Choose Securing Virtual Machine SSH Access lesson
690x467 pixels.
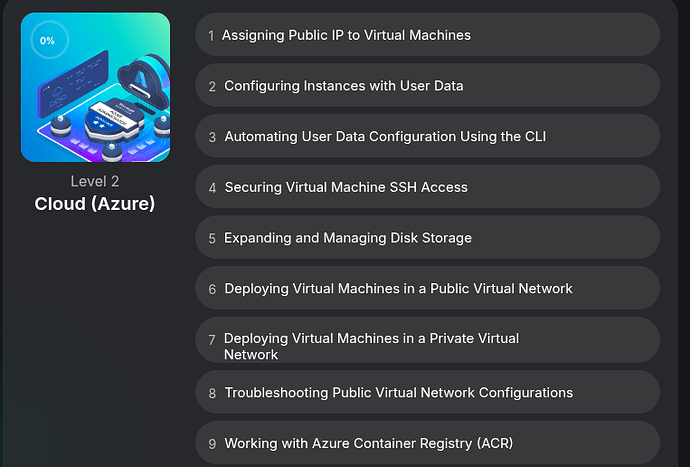pyautogui.click(x=346, y=187)
